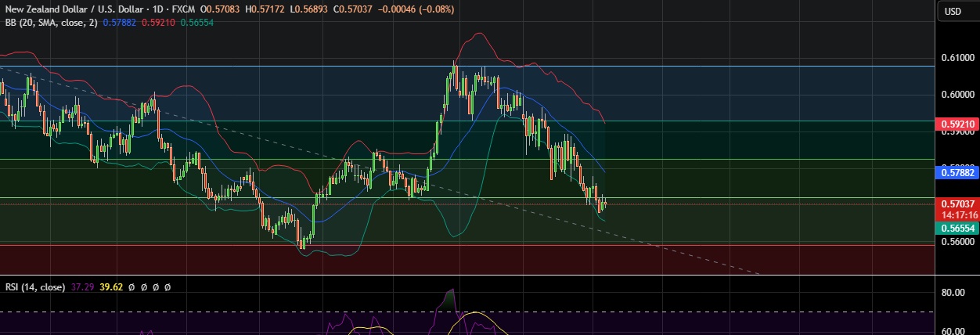This screenshot has height=335, width=980.
Task: Click the red 0.59210 price axis label
Action: click(x=957, y=124)
